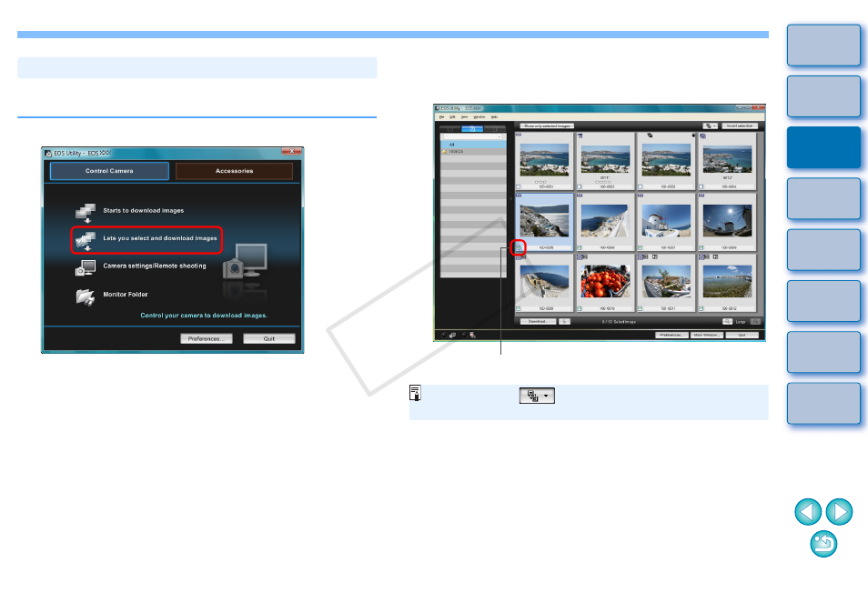Select 'All' in the viewer folder list
This screenshot has height=613, width=868.
click(x=473, y=145)
